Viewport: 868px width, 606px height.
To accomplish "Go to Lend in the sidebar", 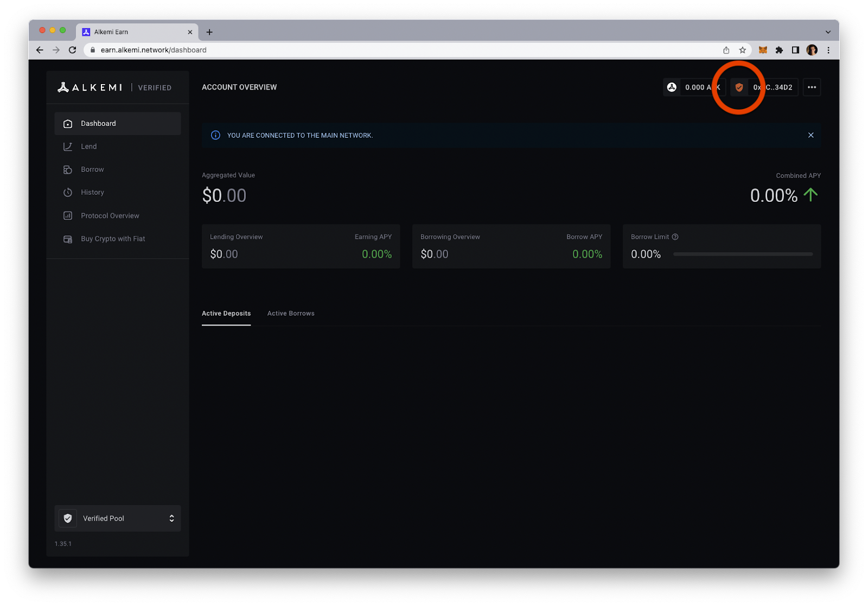I will coord(89,146).
